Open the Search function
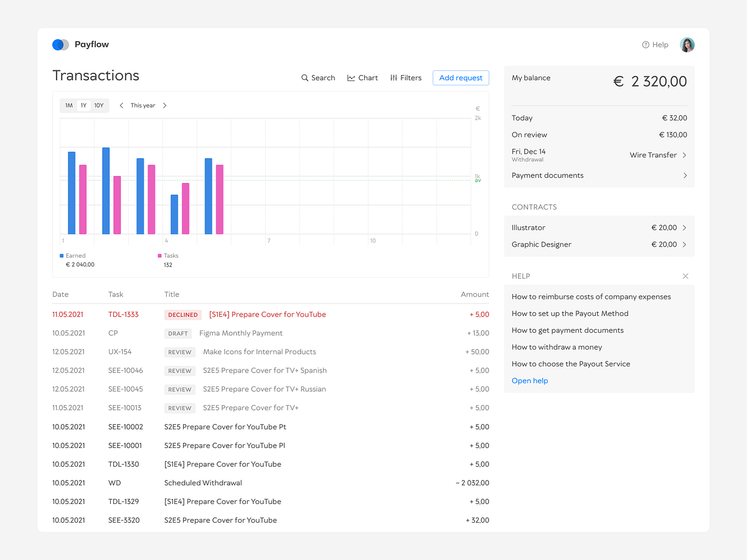This screenshot has height=560, width=747. [x=317, y=78]
